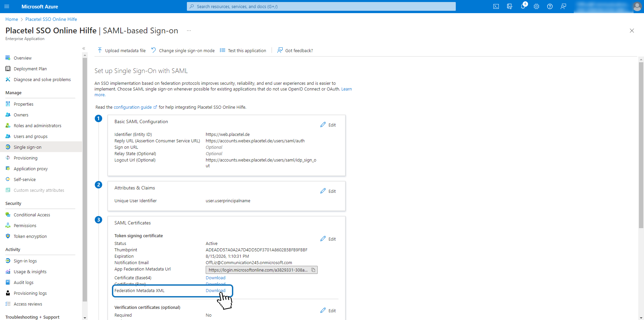Edit Attributes & Claims

pos(328,191)
